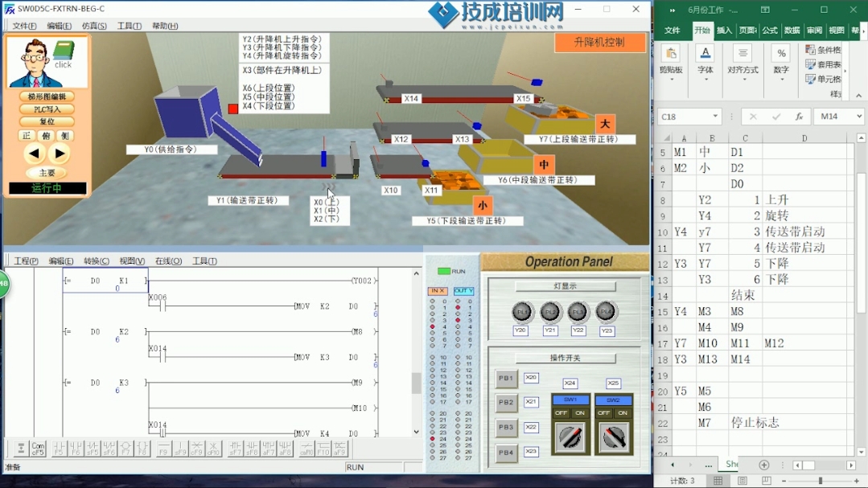The height and width of the screenshot is (488, 868).
Task: Click Excel zoom in plus
Action: pyautogui.click(x=856, y=481)
